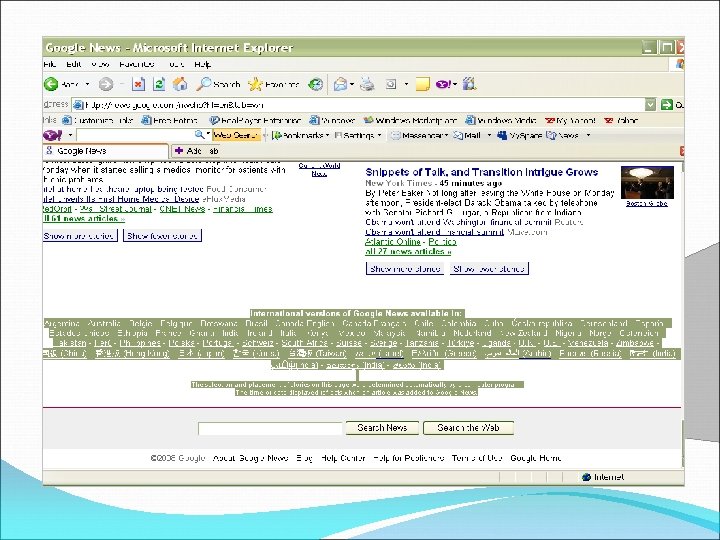Open the all 27 news articles link
720x540 pixels.
click(x=408, y=252)
